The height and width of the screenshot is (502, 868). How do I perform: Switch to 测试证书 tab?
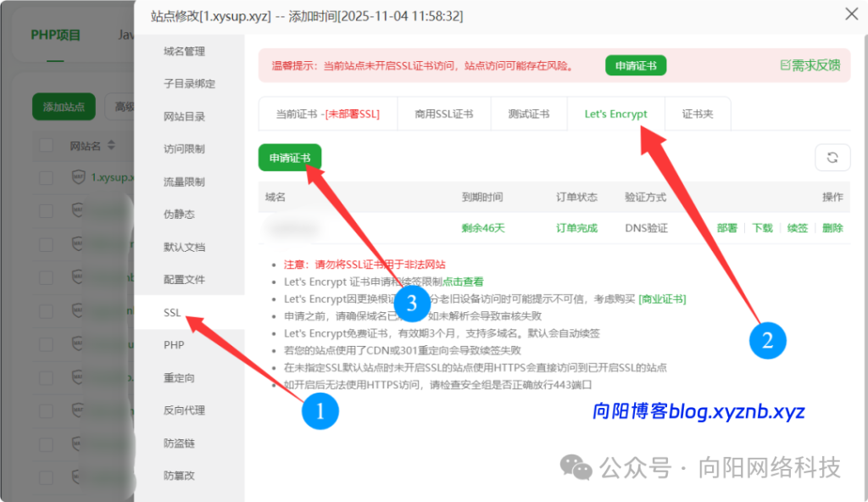(528, 114)
